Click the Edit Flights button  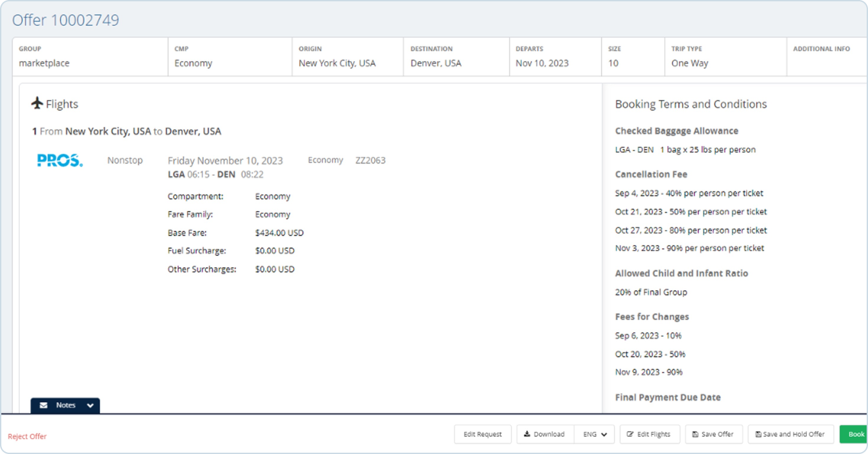click(648, 434)
